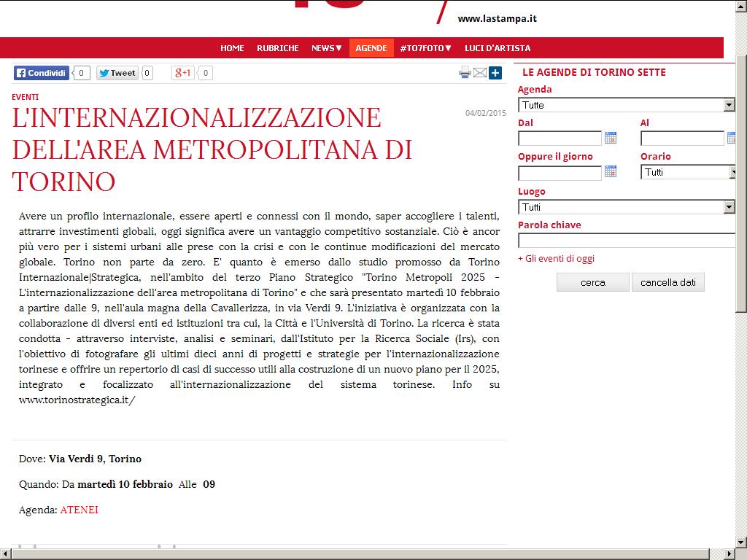Click the horizontal scrollbar left arrow
The width and height of the screenshot is (747, 560).
[5, 554]
